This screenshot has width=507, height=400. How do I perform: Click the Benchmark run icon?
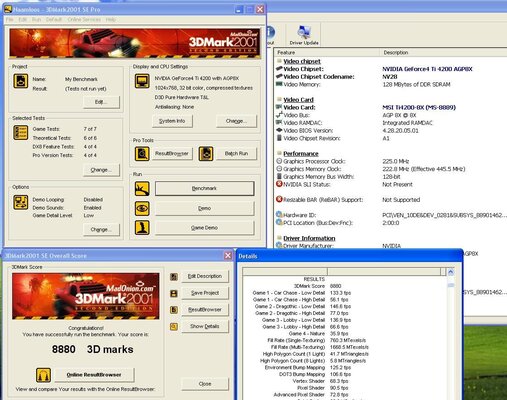[x=142, y=189]
